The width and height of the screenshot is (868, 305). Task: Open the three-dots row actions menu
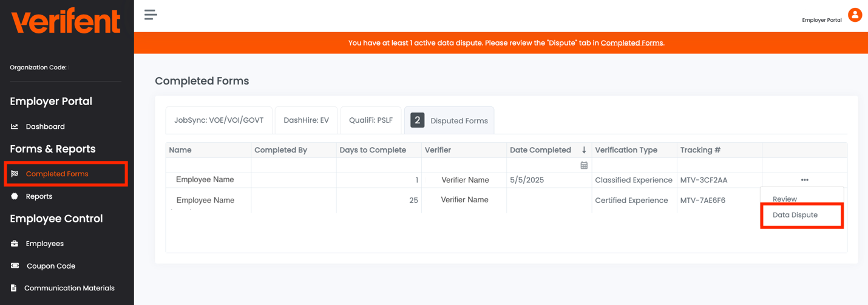pos(804,180)
